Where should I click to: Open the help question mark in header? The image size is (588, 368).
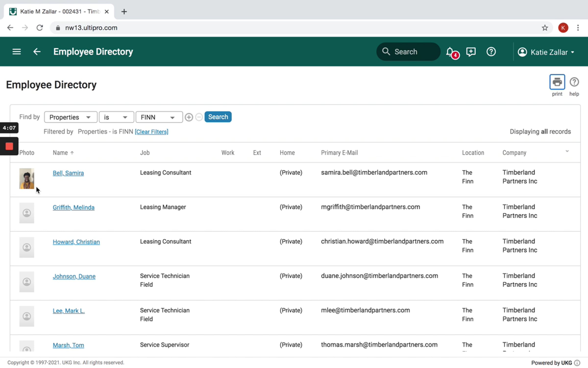(x=491, y=52)
